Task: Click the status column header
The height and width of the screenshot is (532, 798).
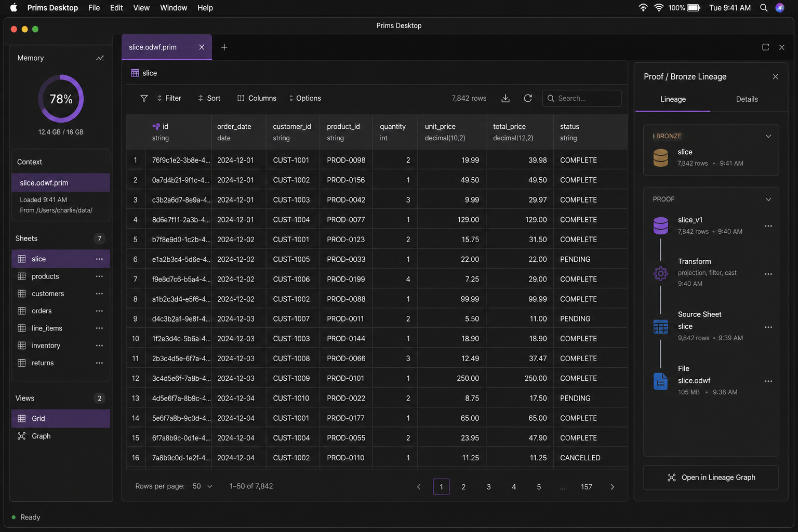Action: 590,132
